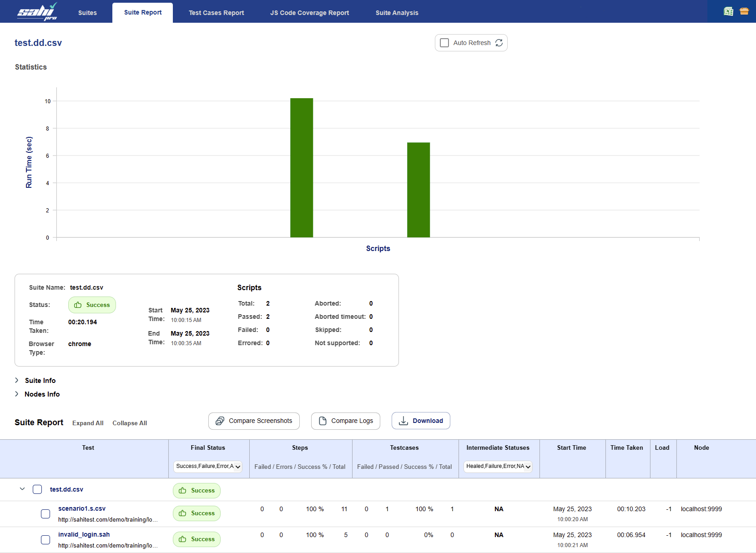Click the Compare Screenshots images icon
This screenshot has height=553, width=756.
[x=220, y=421]
